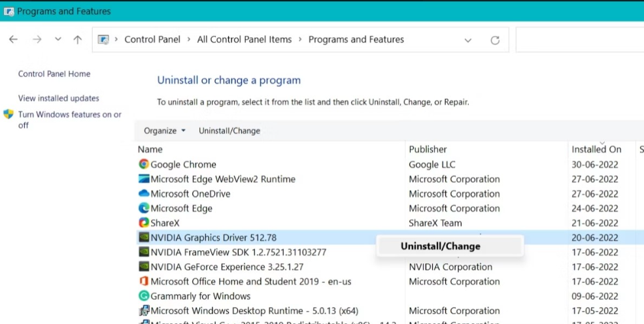Refresh the Programs and Features list
The width and height of the screenshot is (644, 324).
[495, 40]
